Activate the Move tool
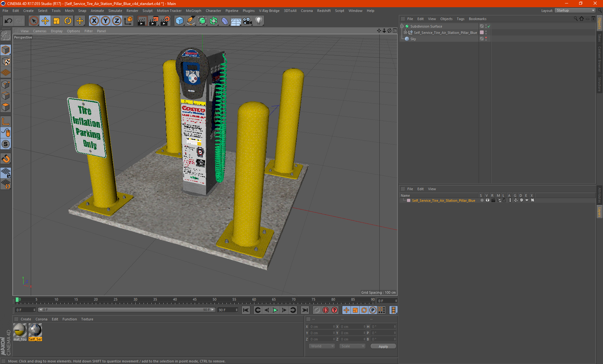Viewport: 603px width, 364px height. pos(45,21)
